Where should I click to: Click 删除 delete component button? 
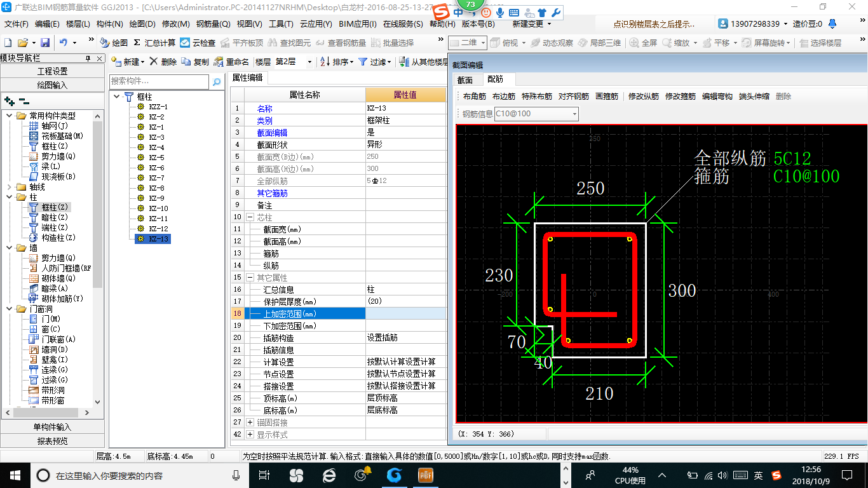tap(163, 62)
